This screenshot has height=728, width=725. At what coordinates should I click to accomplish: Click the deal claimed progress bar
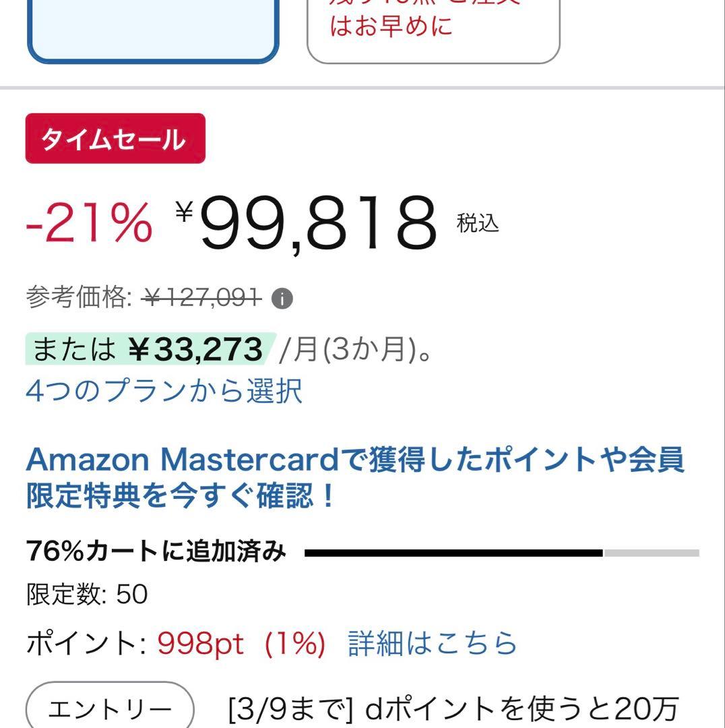coord(501,553)
